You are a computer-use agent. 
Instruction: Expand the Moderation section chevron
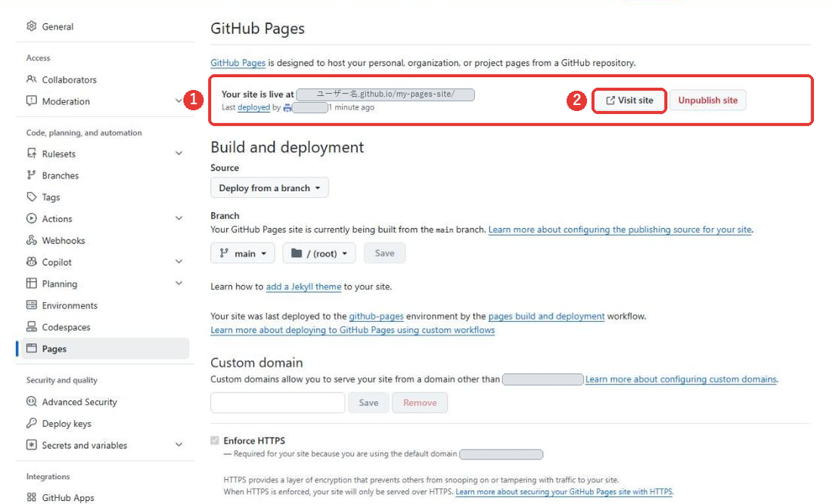pyautogui.click(x=179, y=100)
